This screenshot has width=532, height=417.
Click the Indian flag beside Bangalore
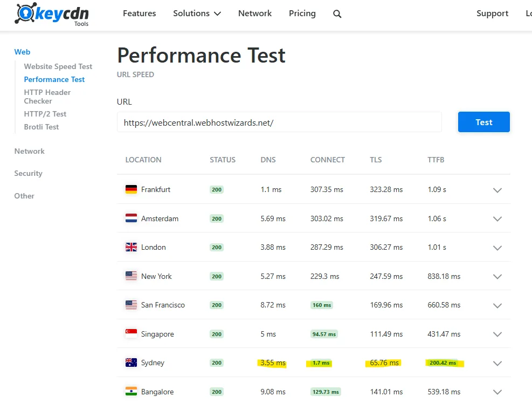point(131,392)
